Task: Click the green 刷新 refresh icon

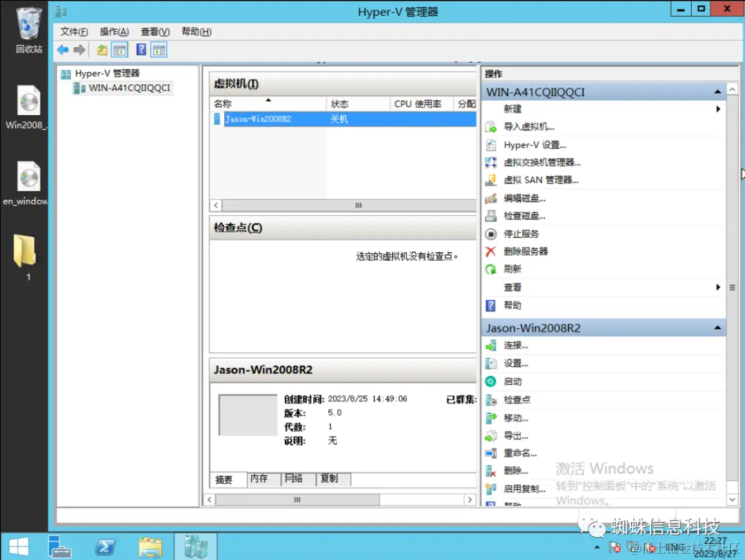Action: point(491,270)
